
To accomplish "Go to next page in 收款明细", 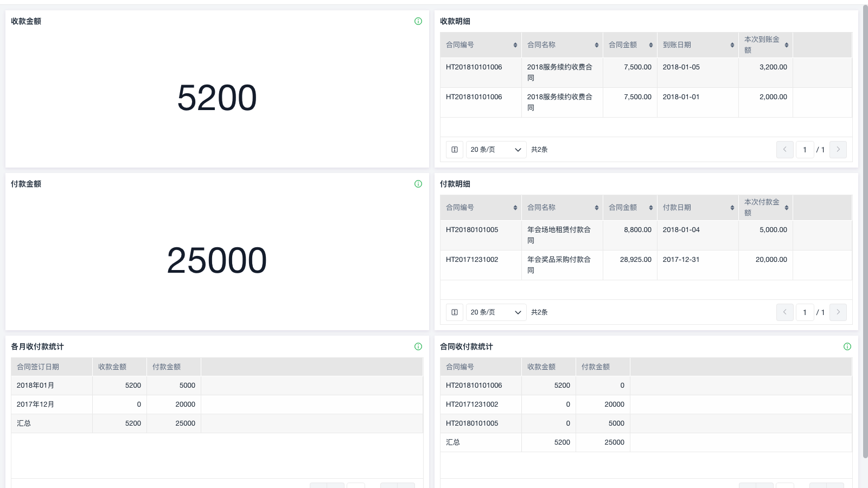I will click(x=838, y=150).
